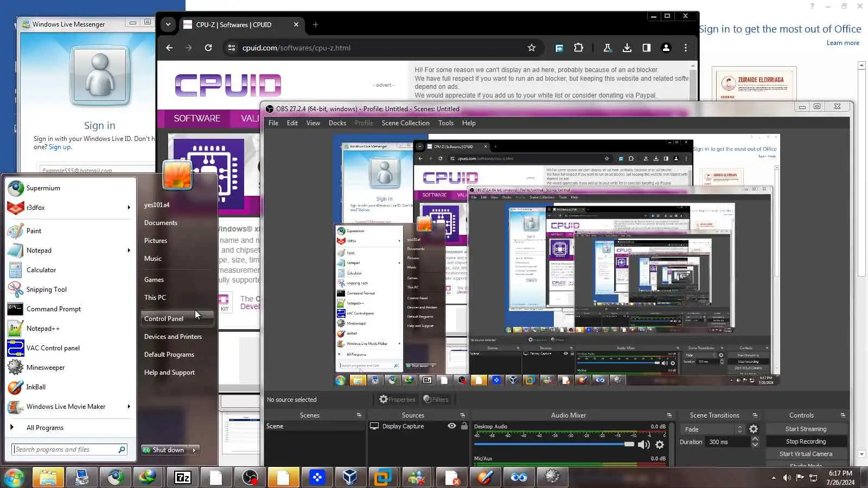
Task: Open scene transition properties gear
Action: click(754, 429)
